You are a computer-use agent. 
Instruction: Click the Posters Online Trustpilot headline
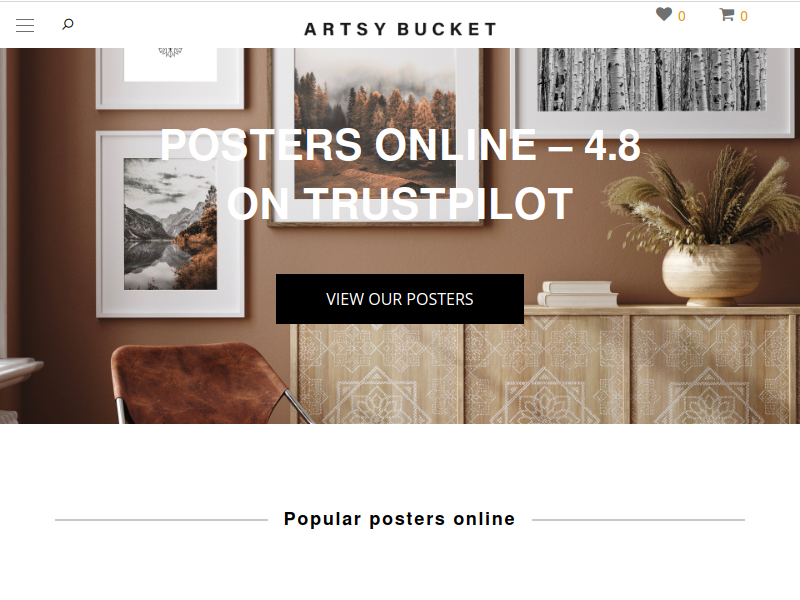click(x=400, y=174)
